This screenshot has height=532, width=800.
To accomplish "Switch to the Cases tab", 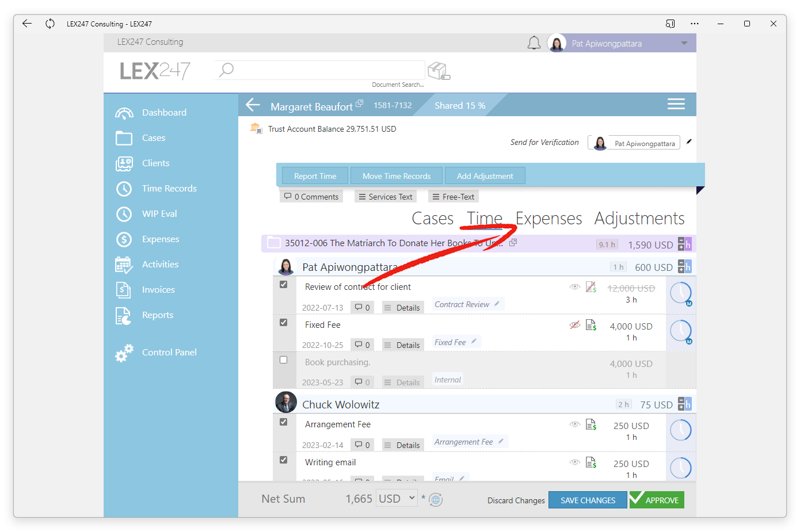I will (x=433, y=219).
